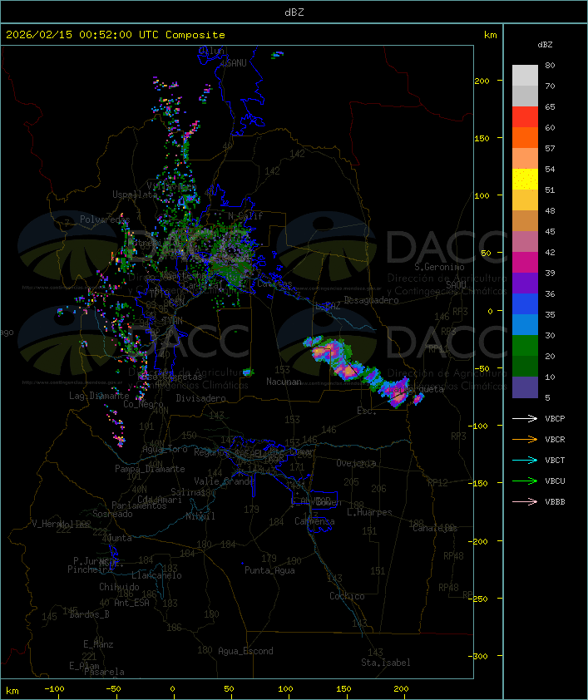Image resolution: width=588 pixels, height=700 pixels.
Task: Pick the purple 36-39 dBZ swatch
Action: (x=525, y=283)
